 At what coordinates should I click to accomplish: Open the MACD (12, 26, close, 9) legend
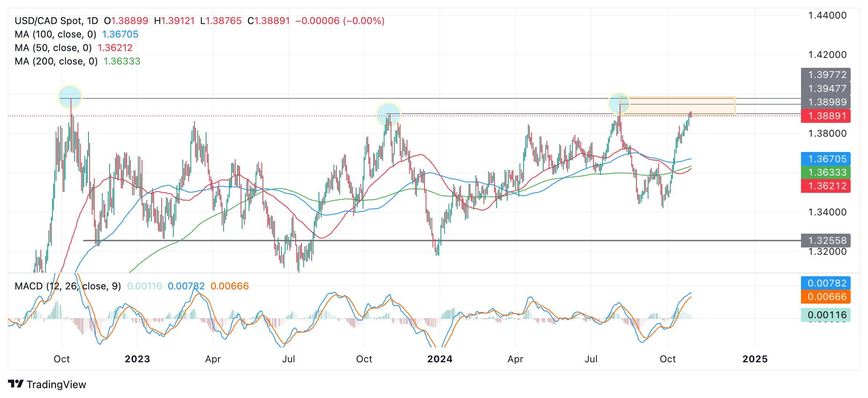click(68, 286)
